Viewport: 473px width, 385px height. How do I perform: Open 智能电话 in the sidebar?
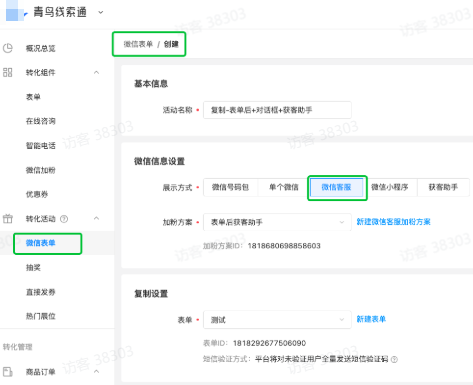point(41,145)
